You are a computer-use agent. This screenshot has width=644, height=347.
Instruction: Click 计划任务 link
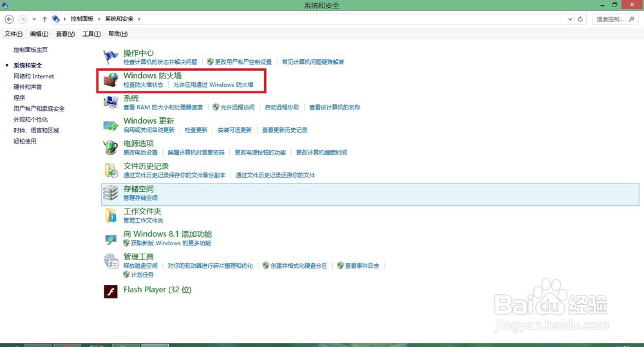[x=142, y=275]
